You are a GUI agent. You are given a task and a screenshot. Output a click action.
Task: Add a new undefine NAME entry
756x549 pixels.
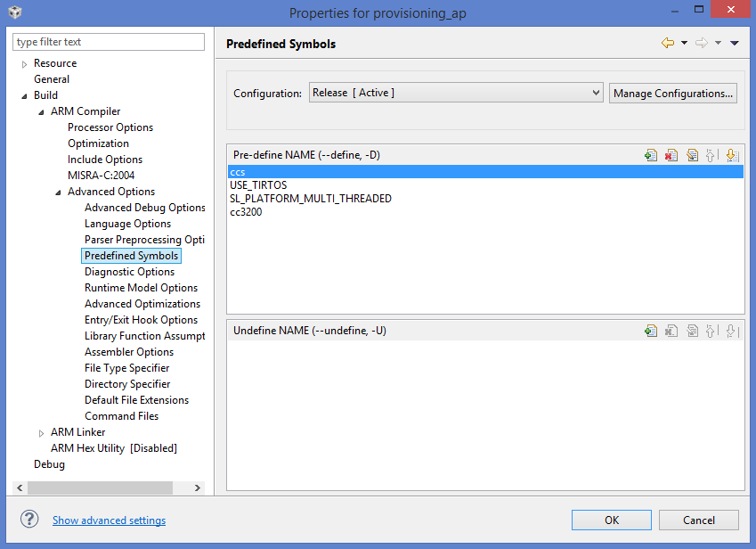[651, 331]
